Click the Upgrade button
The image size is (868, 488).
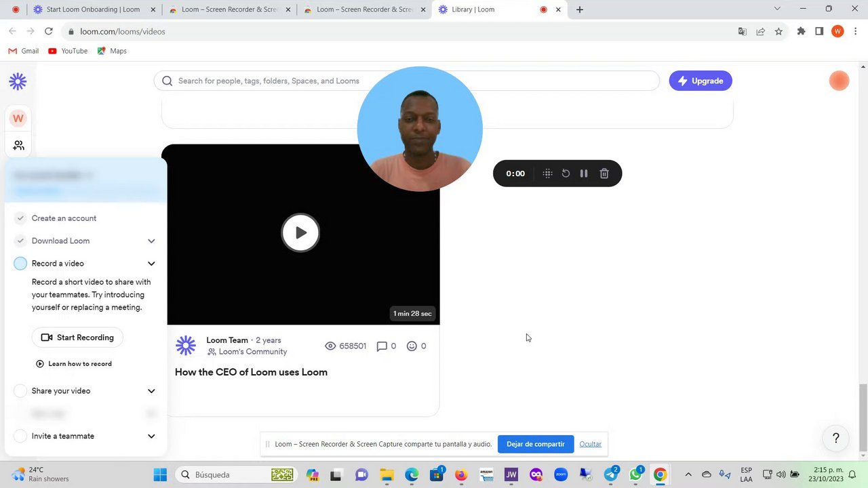pos(701,81)
